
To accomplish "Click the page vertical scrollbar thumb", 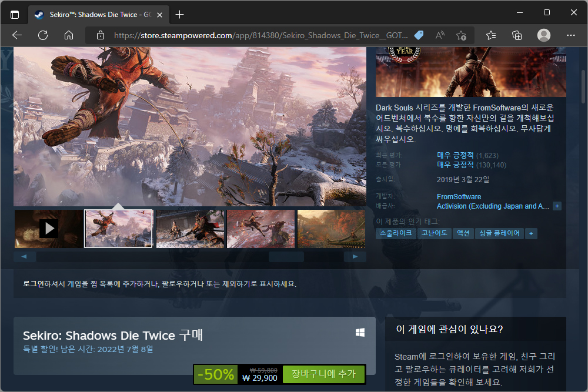I will (583, 86).
